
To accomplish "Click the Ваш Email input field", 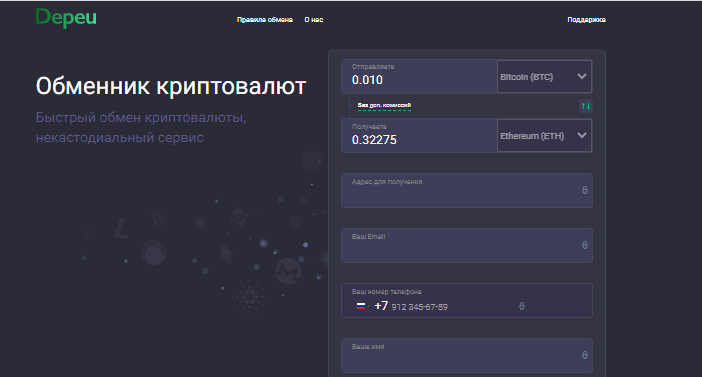I will 467,245.
